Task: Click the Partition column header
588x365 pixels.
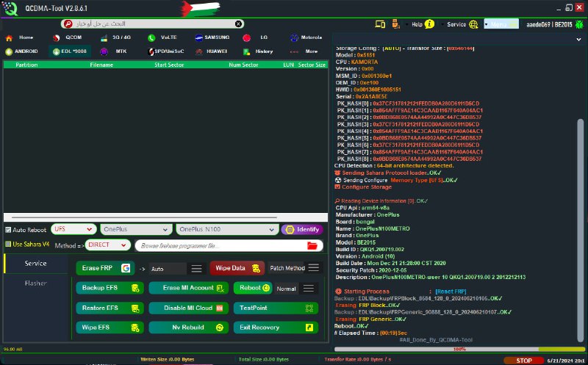Action: coord(26,65)
